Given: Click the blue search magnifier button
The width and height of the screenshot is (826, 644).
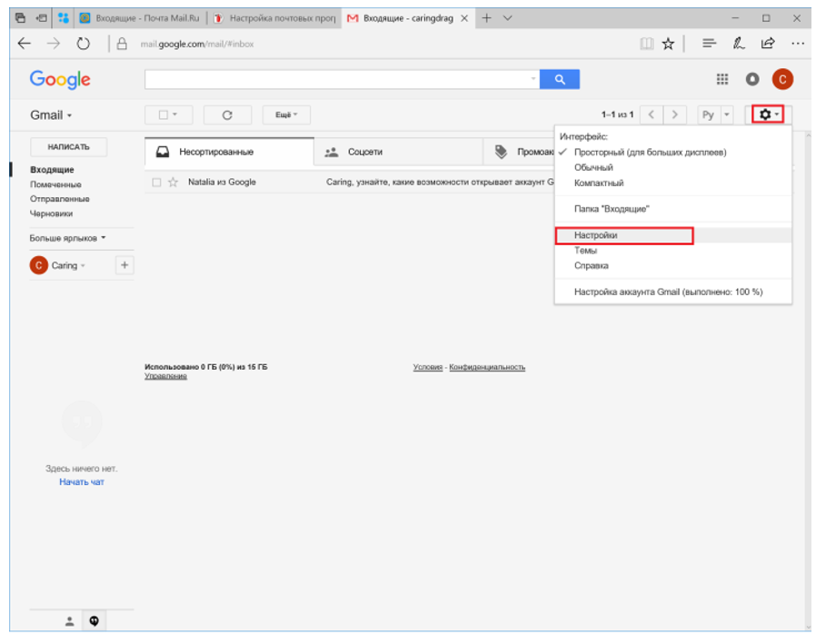Looking at the screenshot, I should point(560,80).
